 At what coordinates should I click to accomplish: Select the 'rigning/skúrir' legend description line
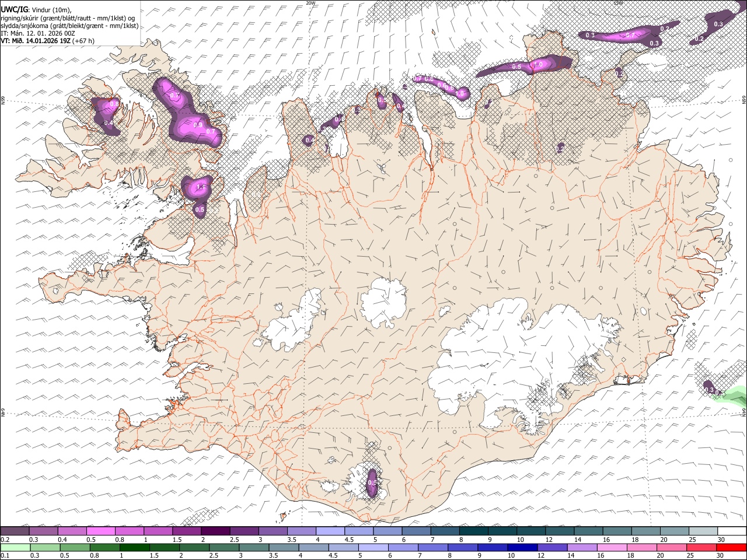(68, 18)
